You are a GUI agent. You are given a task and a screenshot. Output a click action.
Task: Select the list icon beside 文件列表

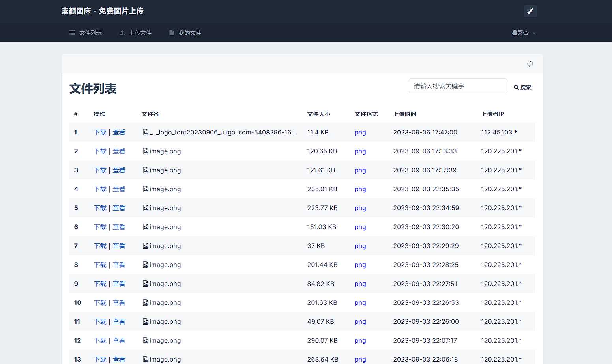[72, 32]
